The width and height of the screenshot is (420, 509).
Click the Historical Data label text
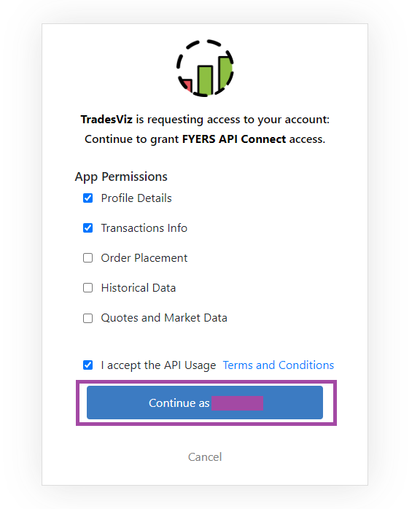(139, 287)
